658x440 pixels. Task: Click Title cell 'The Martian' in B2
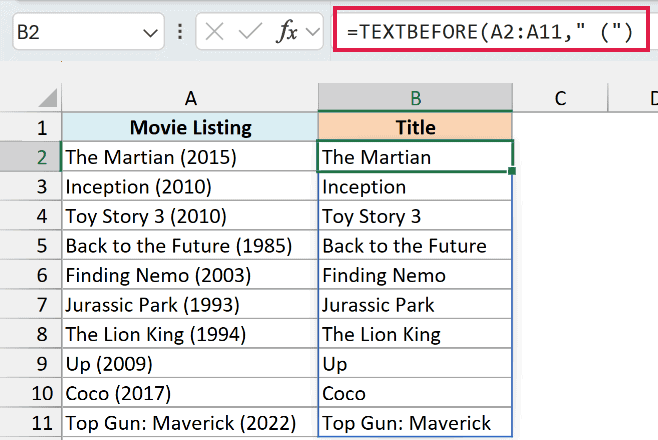[x=415, y=157]
